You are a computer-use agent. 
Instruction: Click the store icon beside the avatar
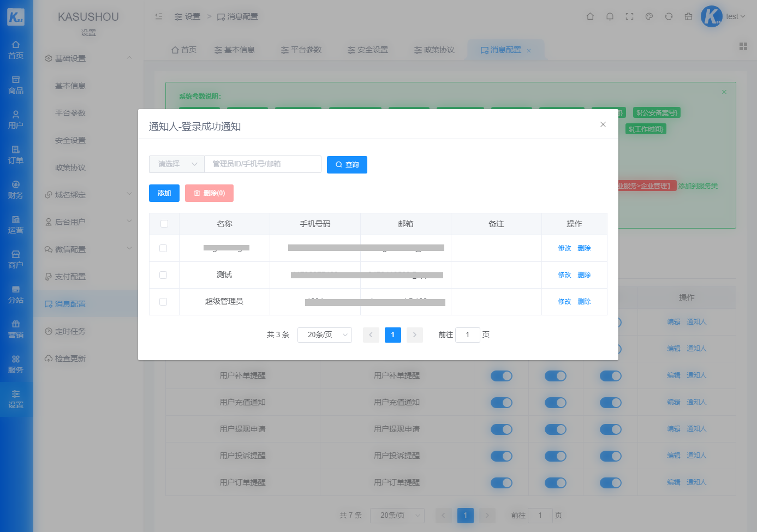(688, 16)
